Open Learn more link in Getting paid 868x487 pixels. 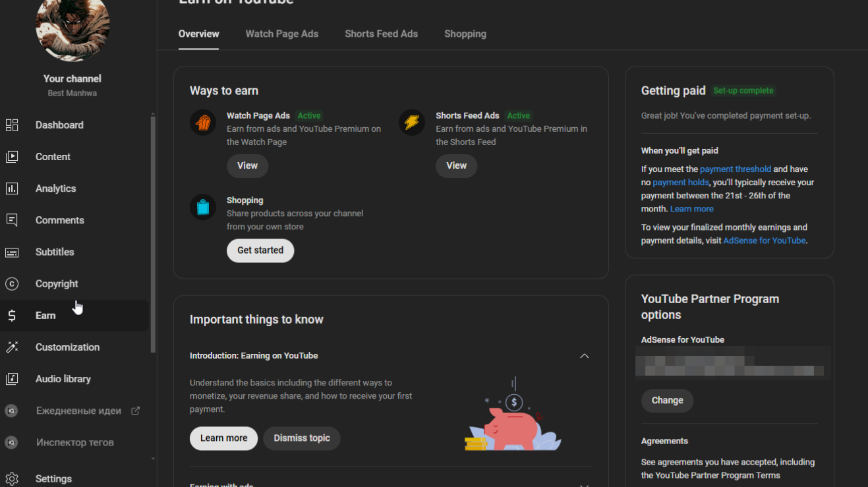[692, 209]
